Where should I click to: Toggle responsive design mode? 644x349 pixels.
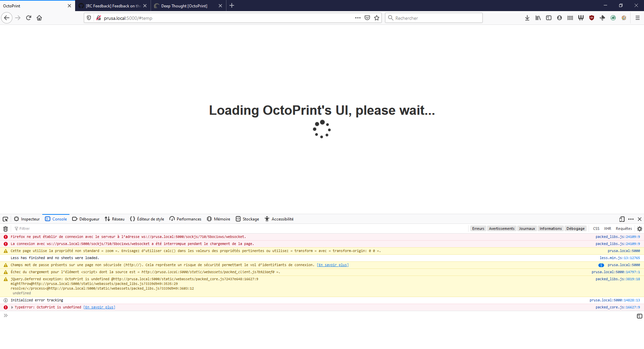(622, 219)
